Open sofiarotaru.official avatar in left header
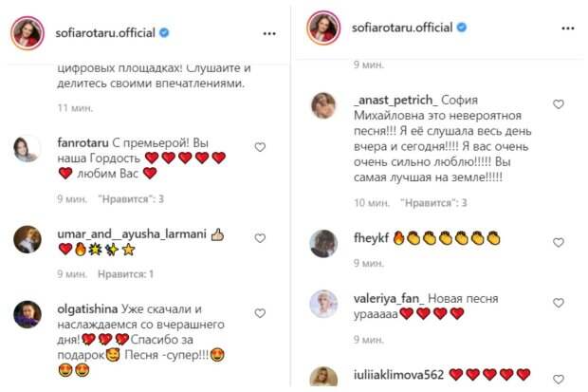This screenshot has height=392, width=588. 27,32
